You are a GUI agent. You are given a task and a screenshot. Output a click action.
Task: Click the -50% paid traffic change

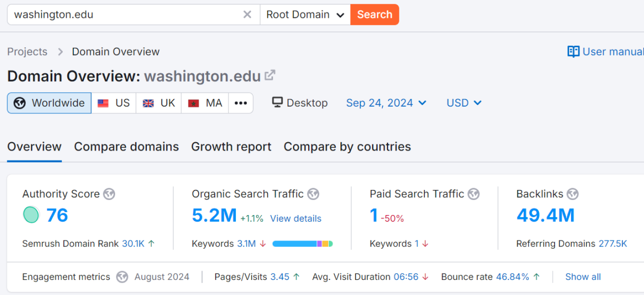click(392, 219)
